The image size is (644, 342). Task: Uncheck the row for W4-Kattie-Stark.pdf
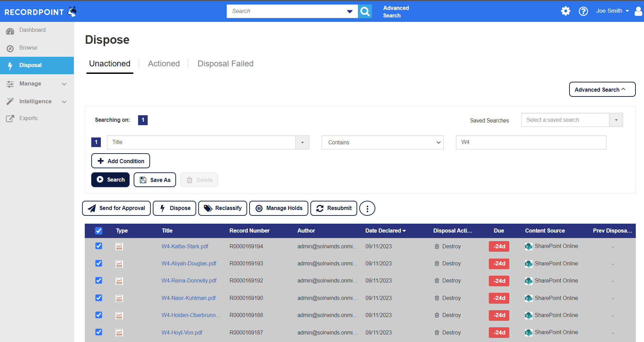[x=98, y=246]
